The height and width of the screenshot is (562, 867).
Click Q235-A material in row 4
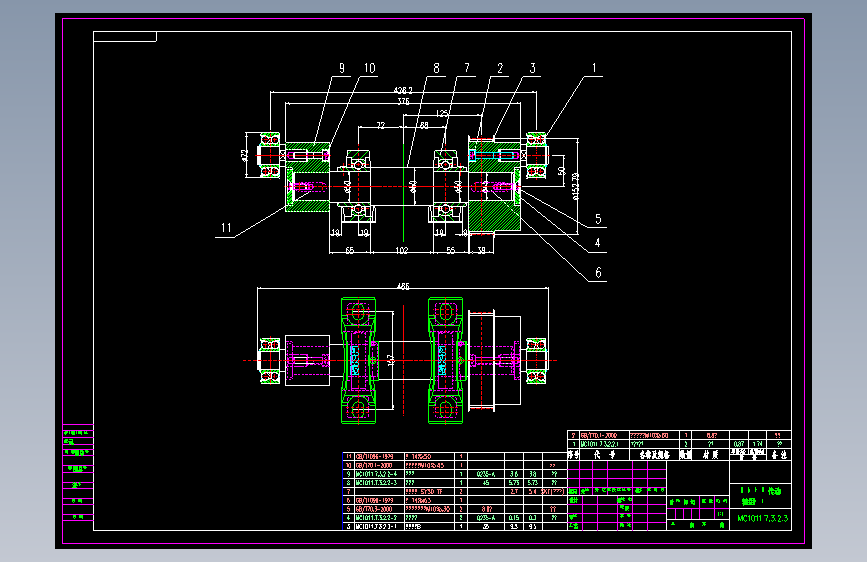[x=485, y=518]
